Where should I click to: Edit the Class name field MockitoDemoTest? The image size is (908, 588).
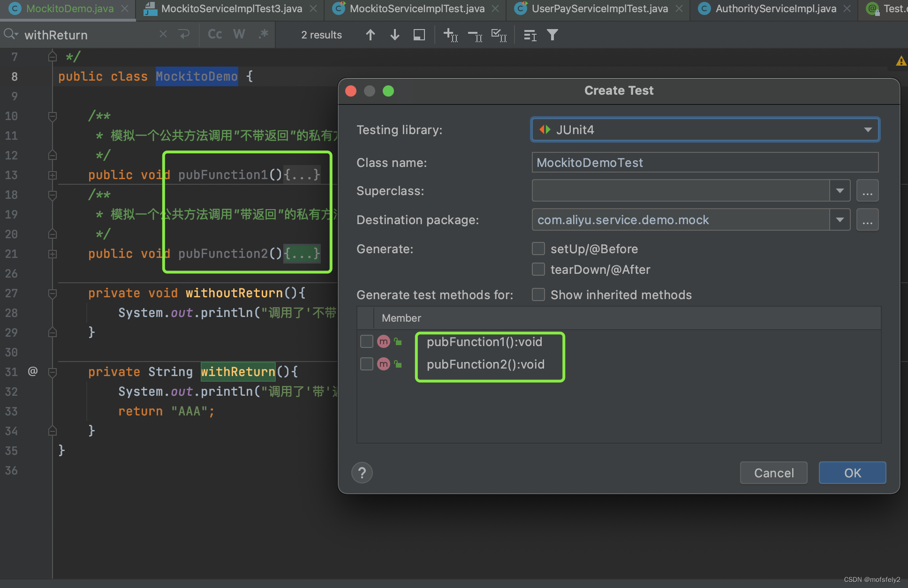(705, 162)
